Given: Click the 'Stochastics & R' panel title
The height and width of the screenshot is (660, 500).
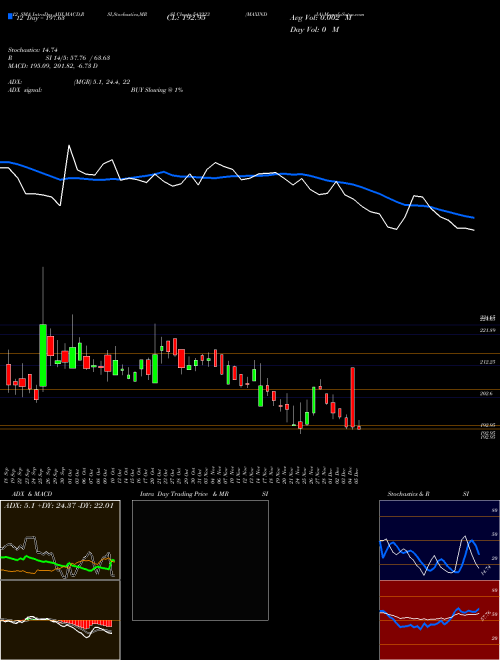Looking at the screenshot, I should pos(409,494).
